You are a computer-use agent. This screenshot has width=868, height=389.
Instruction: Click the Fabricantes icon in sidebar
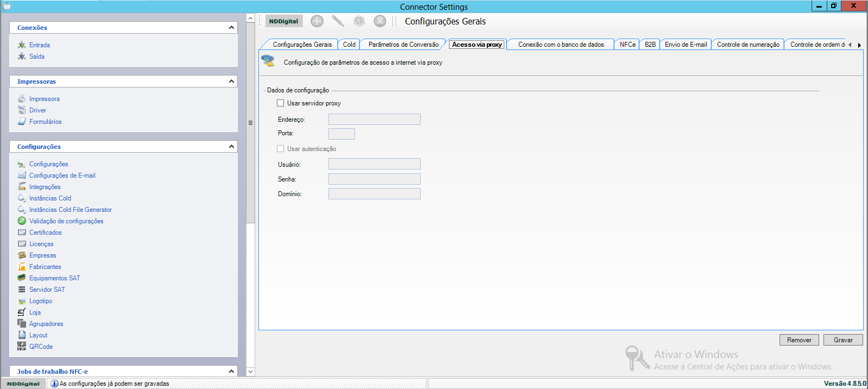coord(22,266)
